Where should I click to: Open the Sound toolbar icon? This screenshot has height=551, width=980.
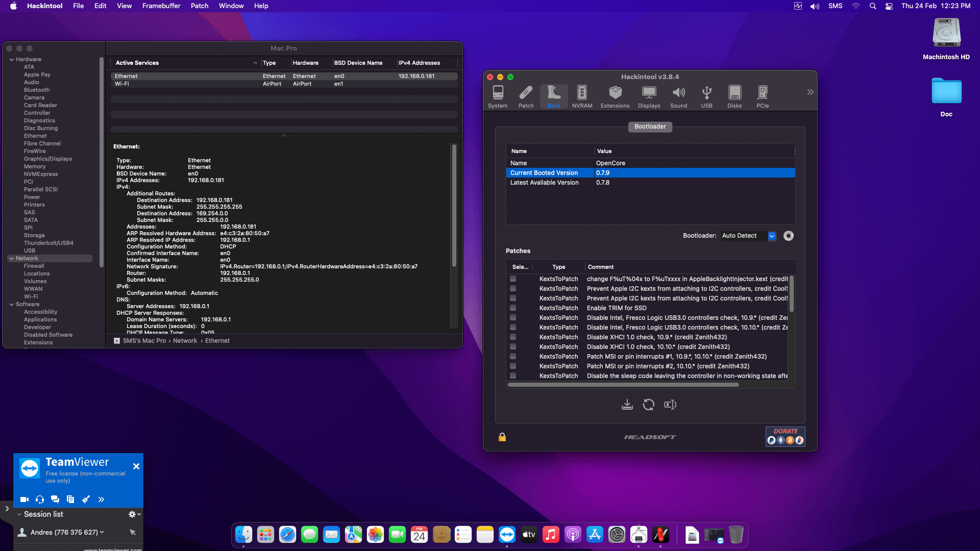click(x=678, y=96)
